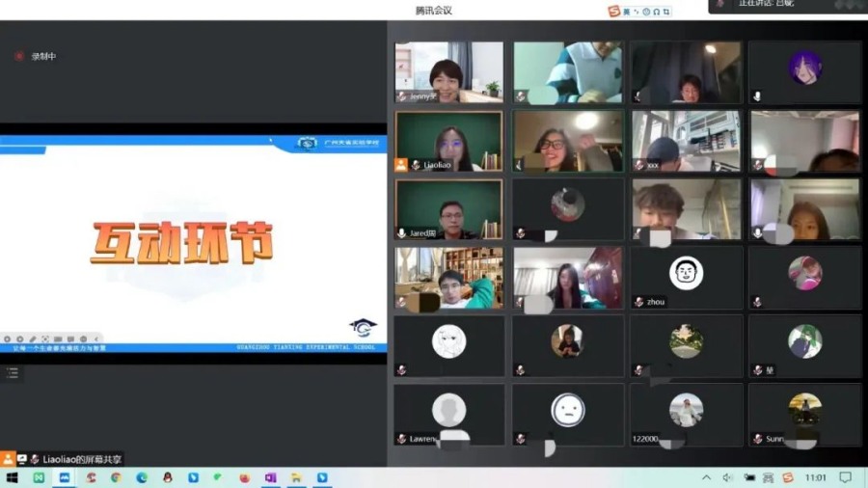Viewport: 868px width, 488px height.
Task: Select neutral-face avatar participant tile
Action: [x=567, y=415]
